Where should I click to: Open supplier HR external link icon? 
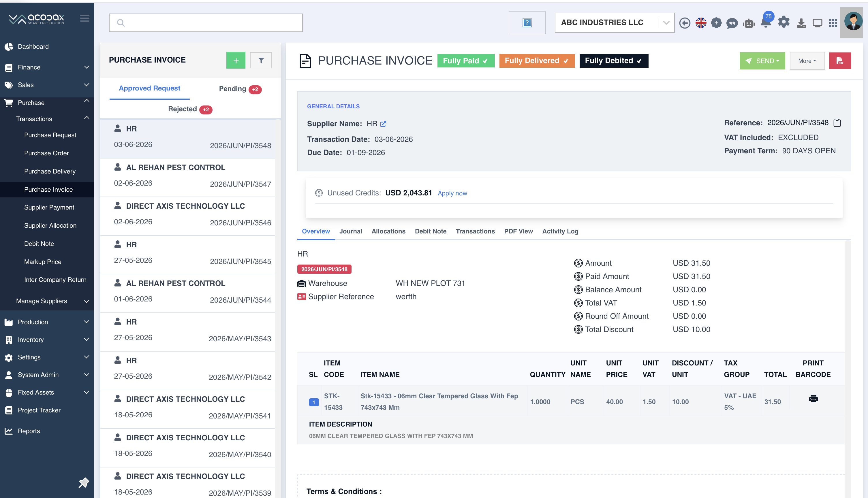pos(383,124)
